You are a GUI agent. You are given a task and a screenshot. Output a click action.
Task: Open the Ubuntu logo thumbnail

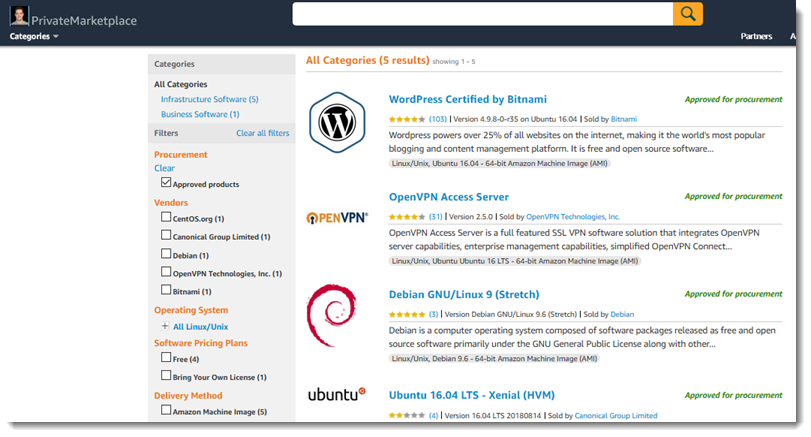coord(337,395)
